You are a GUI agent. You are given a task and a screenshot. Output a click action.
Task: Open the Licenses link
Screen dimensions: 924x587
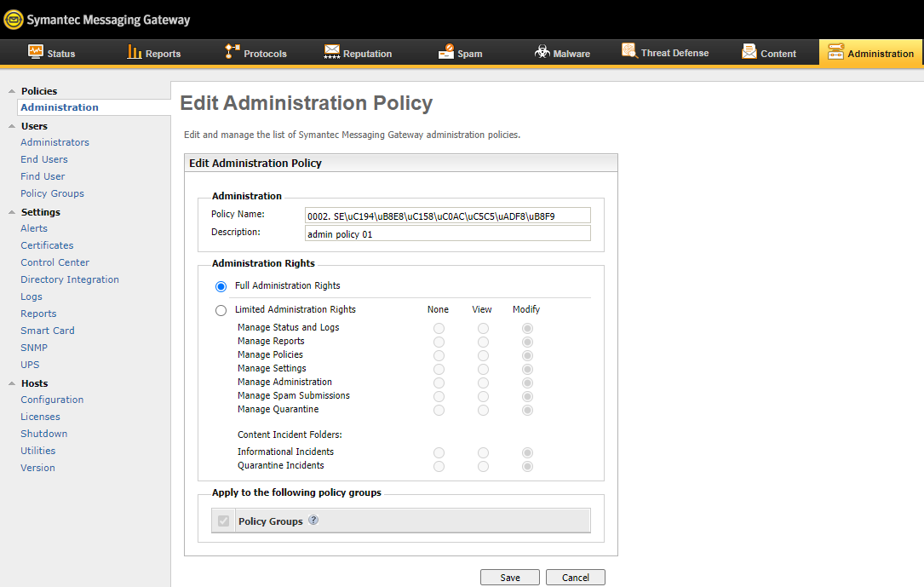coord(40,417)
